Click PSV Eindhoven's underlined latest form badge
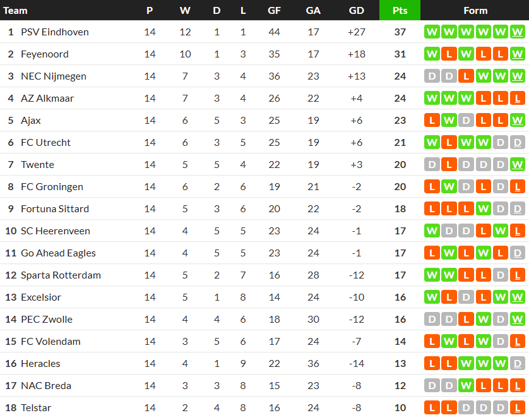The image size is (529, 420). (517, 32)
